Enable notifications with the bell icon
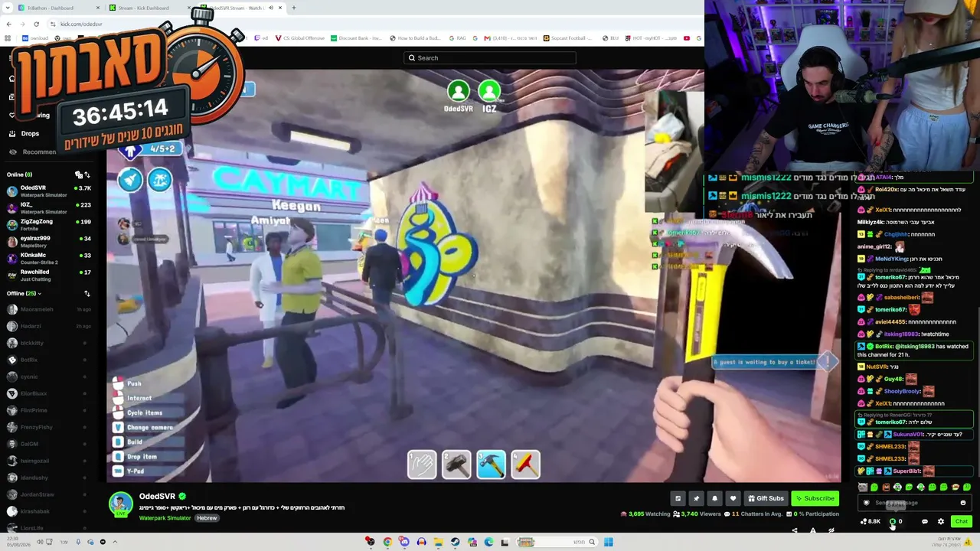Image resolution: width=980 pixels, height=551 pixels. (714, 498)
